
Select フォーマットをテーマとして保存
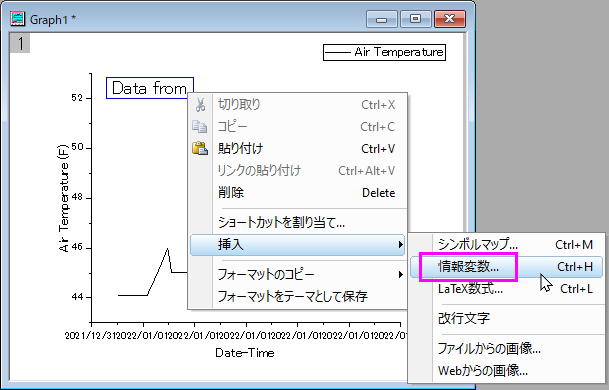(297, 297)
